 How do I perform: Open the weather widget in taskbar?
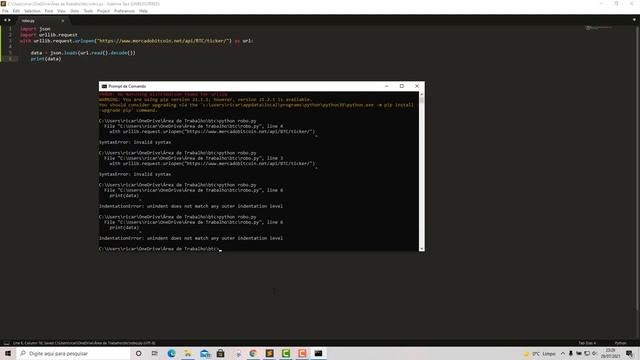click(540, 353)
